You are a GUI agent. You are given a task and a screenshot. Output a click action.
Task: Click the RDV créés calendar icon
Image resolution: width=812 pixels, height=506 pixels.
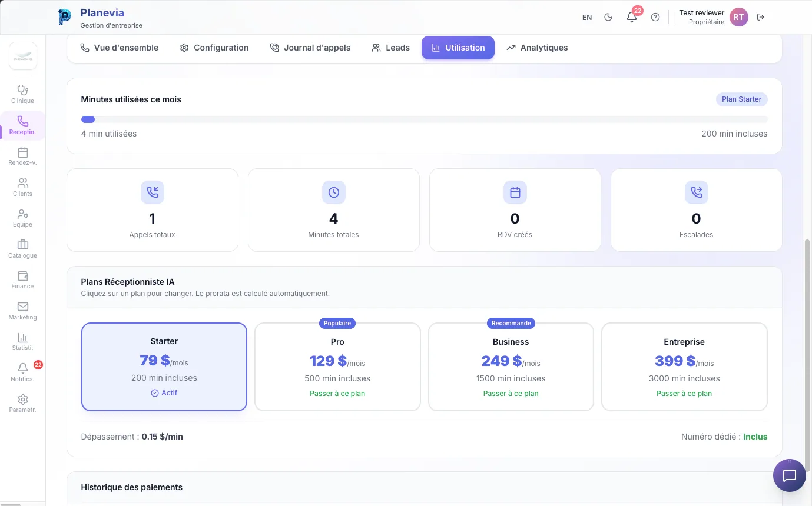(515, 192)
